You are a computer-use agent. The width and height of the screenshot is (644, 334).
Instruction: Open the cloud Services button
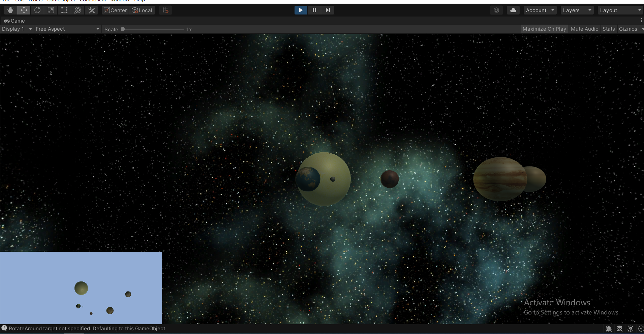[513, 10]
